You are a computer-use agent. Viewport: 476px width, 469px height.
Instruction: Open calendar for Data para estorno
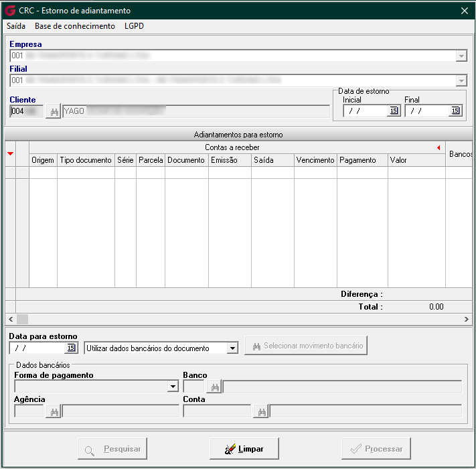coord(71,348)
